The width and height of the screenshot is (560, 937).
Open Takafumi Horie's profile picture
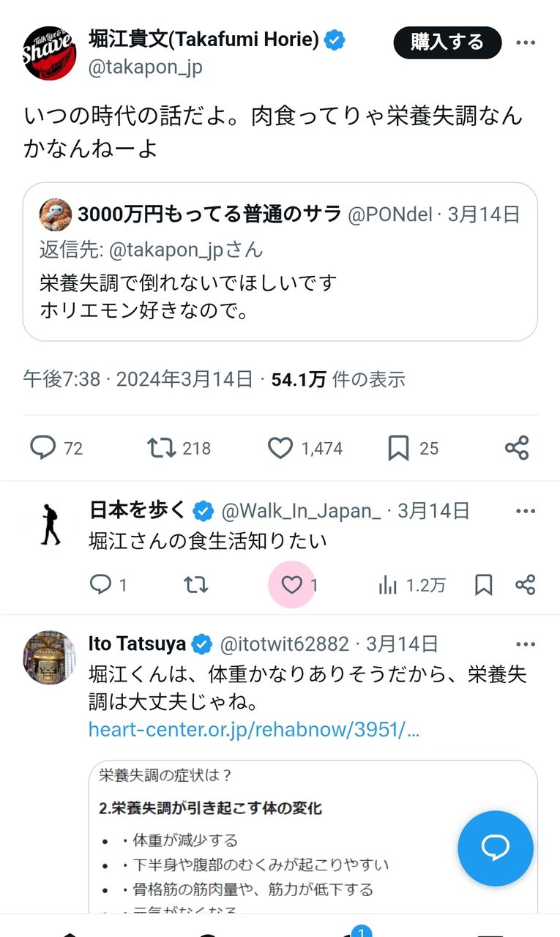click(50, 53)
